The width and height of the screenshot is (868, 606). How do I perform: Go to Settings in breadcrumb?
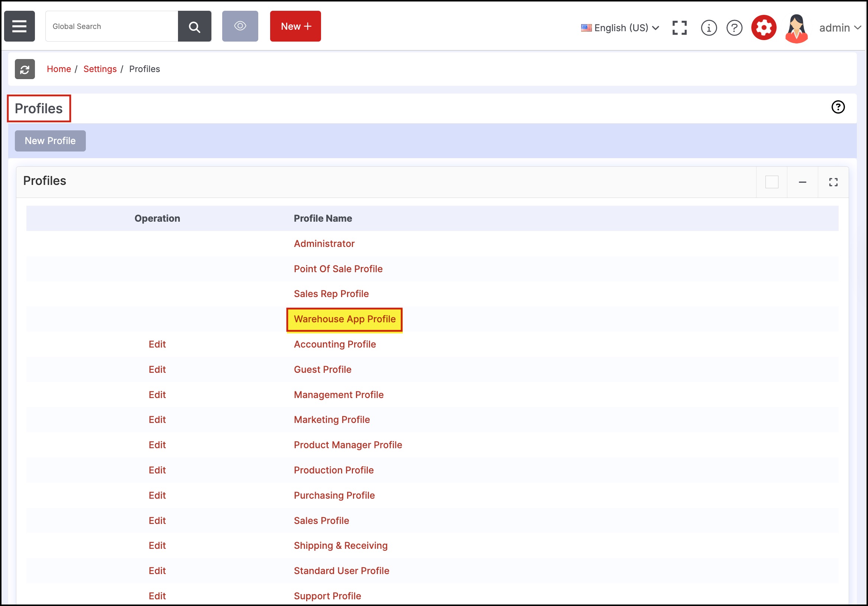(x=100, y=69)
